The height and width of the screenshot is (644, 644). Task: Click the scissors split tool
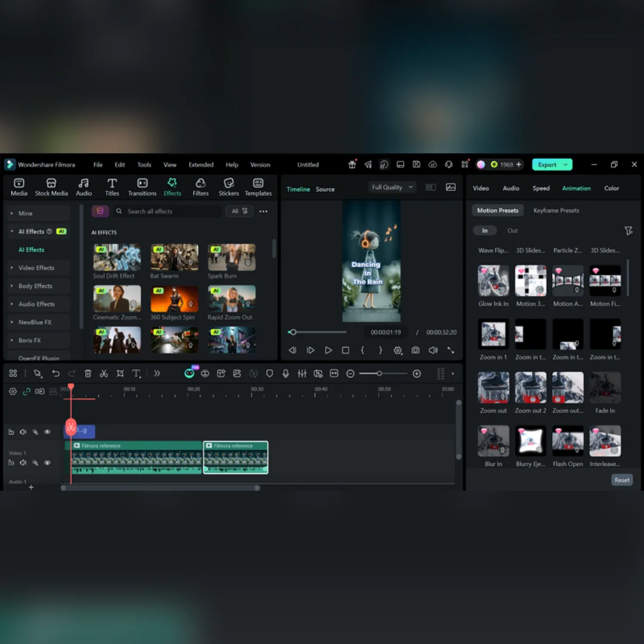104,373
